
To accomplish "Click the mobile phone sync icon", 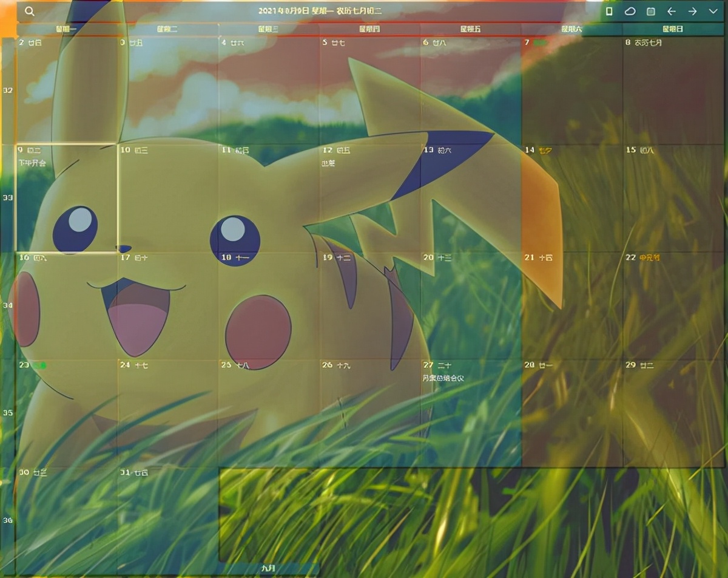I will tap(609, 12).
